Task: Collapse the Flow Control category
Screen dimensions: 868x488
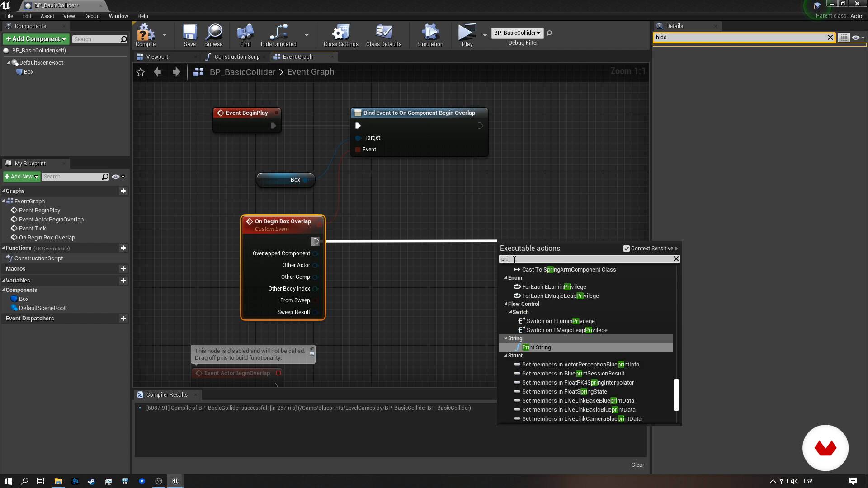Action: 505,304
